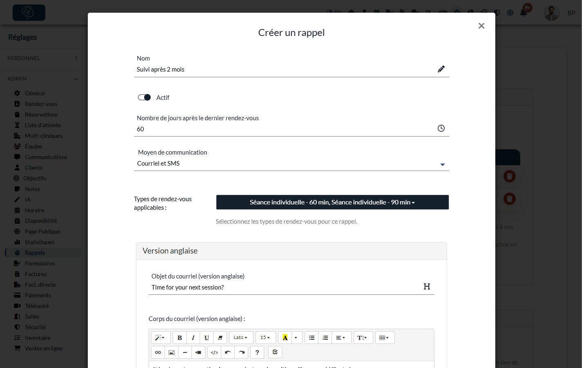588x368 pixels.
Task: Click the pencil icon in the Nom field
Action: click(441, 69)
